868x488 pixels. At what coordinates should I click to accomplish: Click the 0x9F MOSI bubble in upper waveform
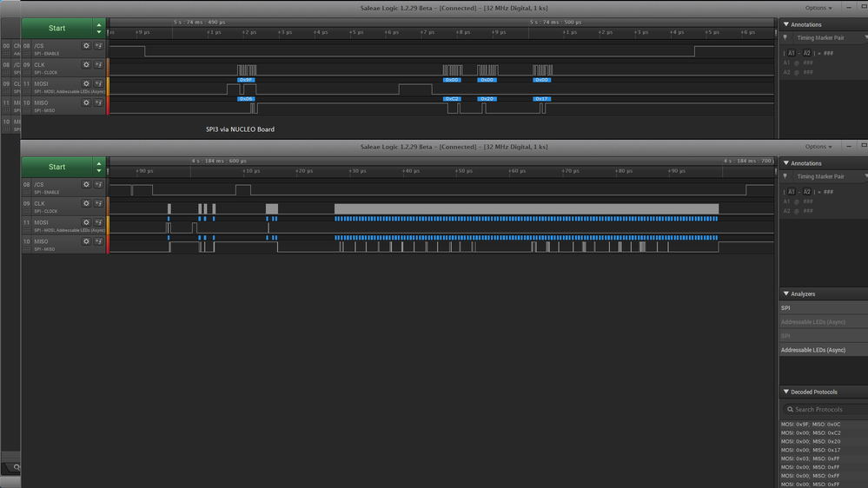(x=246, y=80)
